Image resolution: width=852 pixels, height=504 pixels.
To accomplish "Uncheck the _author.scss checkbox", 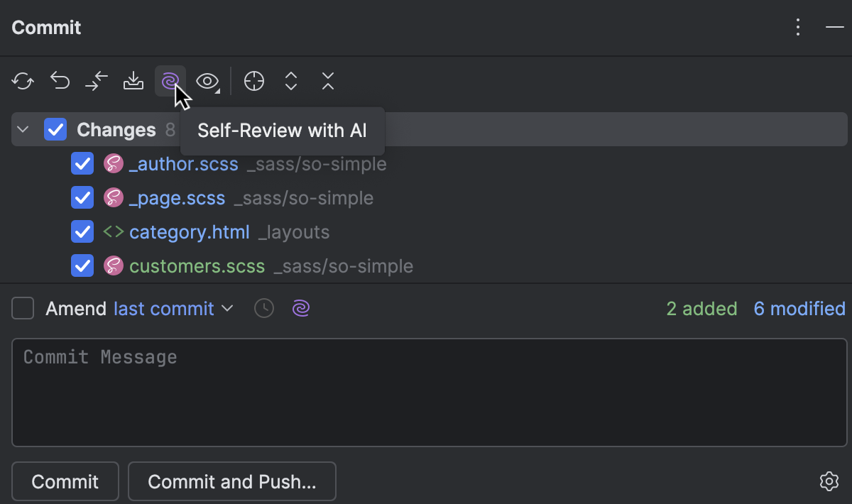I will point(82,164).
